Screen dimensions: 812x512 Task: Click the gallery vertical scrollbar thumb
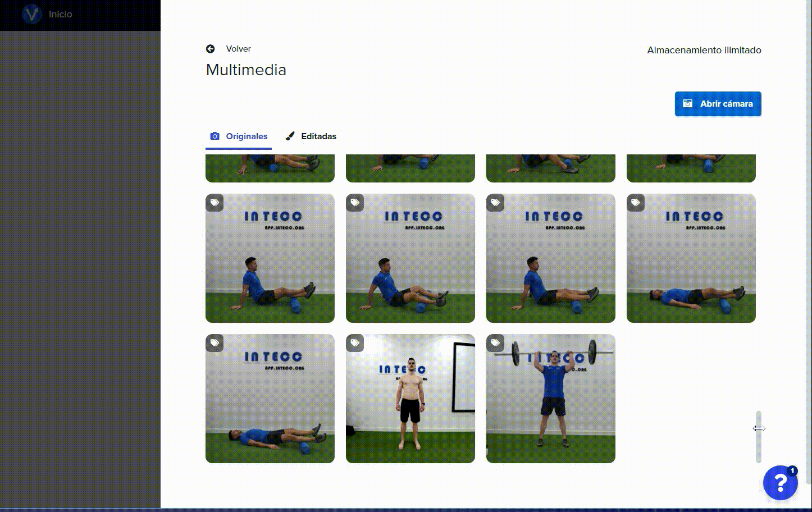pos(759,437)
